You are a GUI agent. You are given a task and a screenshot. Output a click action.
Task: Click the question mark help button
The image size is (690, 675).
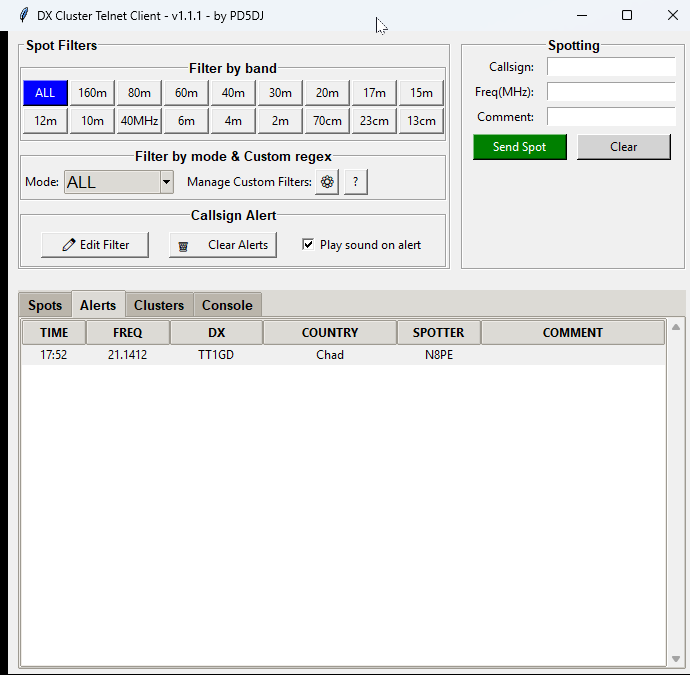click(355, 182)
